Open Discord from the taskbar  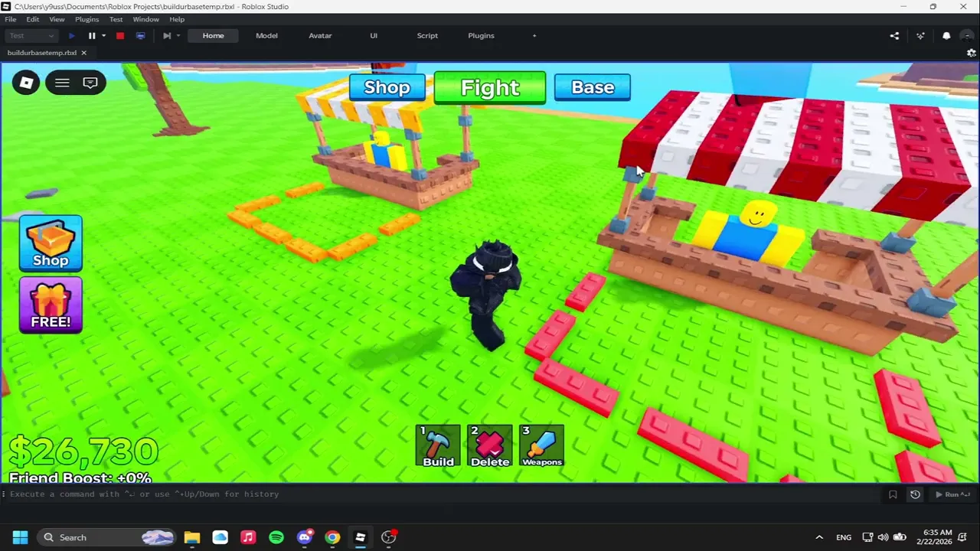305,537
